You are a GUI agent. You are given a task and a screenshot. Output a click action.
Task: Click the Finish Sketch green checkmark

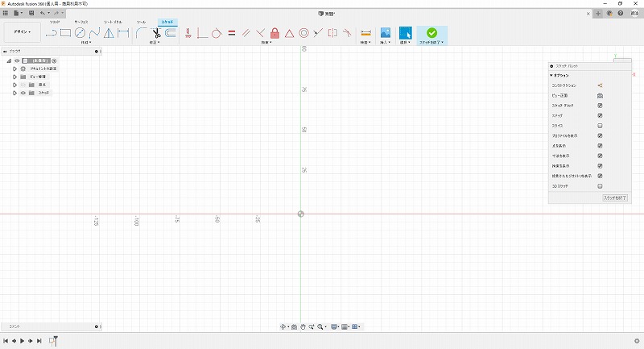pos(431,32)
